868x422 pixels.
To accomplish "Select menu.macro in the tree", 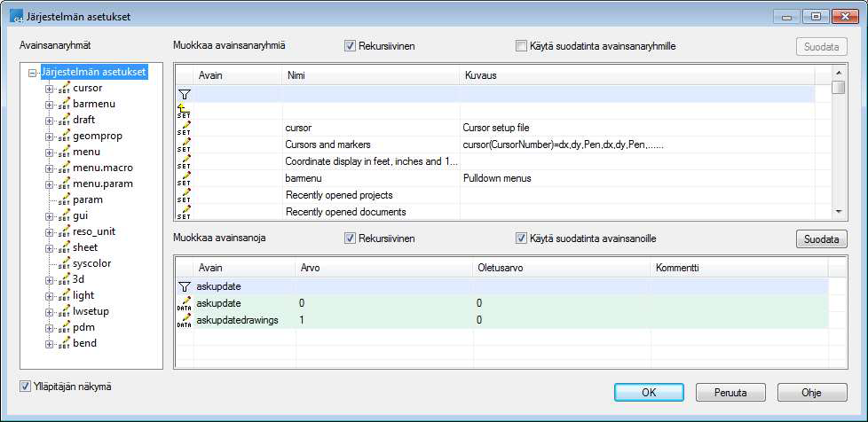I will [102, 168].
